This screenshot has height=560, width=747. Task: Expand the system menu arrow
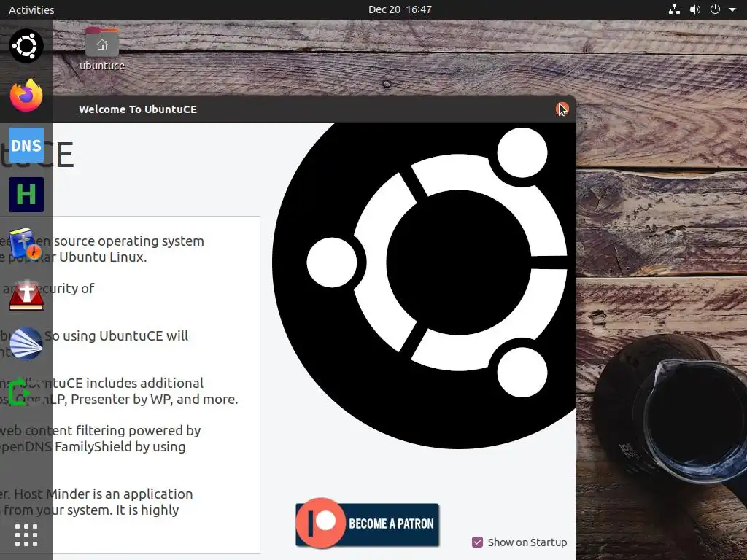click(732, 9)
